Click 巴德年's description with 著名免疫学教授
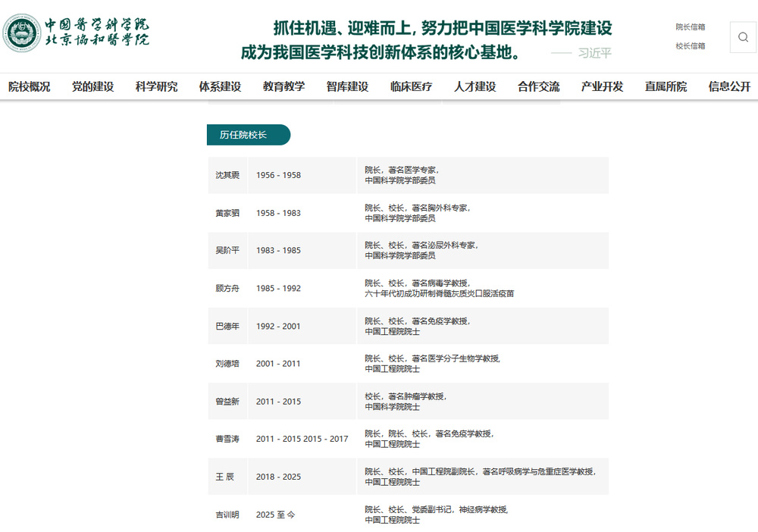This screenshot has height=532, width=758. click(x=418, y=326)
